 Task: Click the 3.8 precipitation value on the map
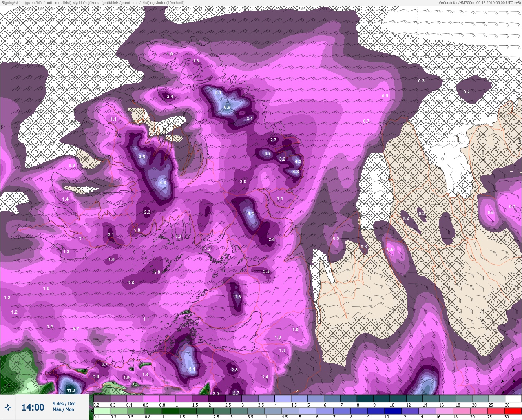click(x=142, y=157)
